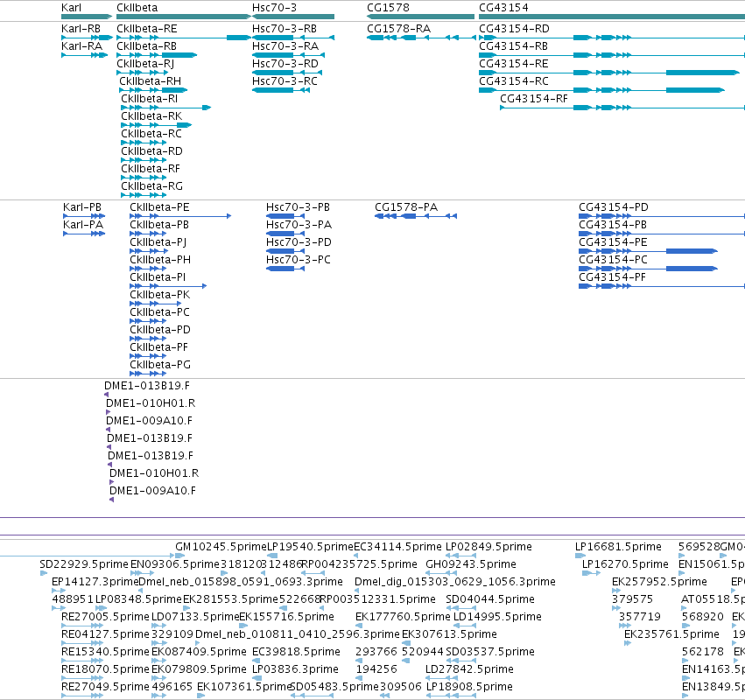This screenshot has height=700, width=745.
Task: Click the LP16681.5prime EST label
Action: (618, 547)
